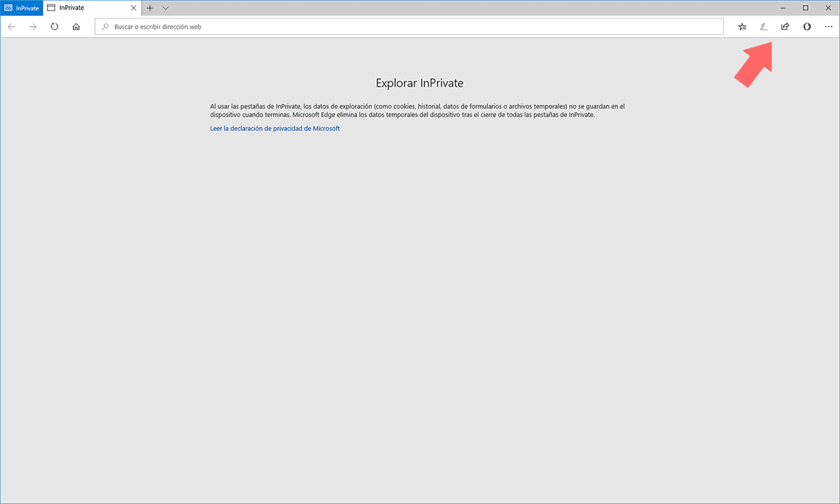The height and width of the screenshot is (504, 840).
Task: Close the Edge window
Action: 827,8
